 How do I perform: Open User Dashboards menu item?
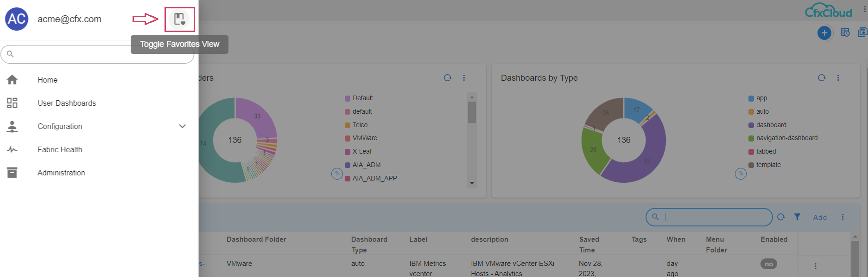(x=66, y=103)
